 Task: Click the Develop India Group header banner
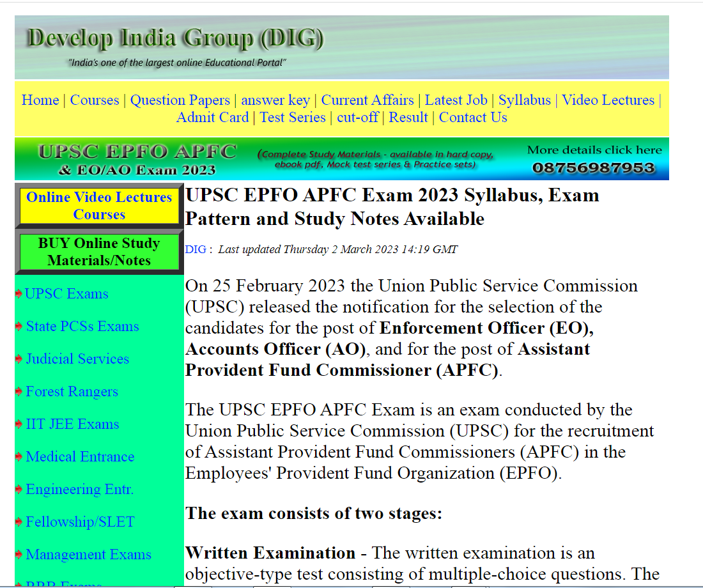click(x=342, y=47)
